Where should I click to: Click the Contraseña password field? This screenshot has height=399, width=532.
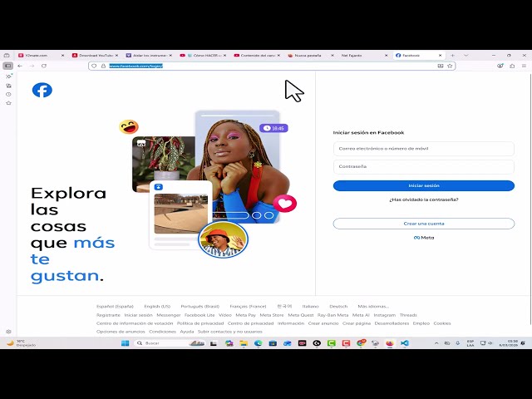tap(424, 166)
